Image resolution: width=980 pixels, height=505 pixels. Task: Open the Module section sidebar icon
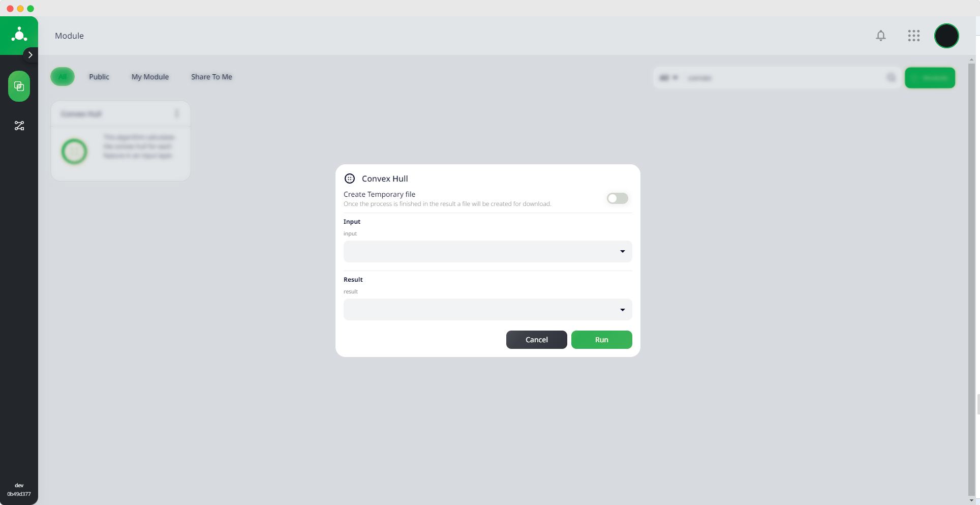[x=19, y=86]
